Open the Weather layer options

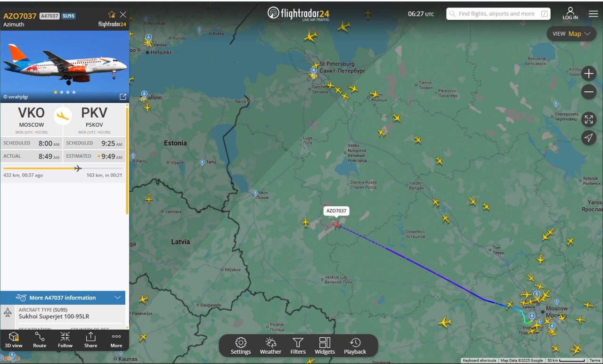(270, 346)
